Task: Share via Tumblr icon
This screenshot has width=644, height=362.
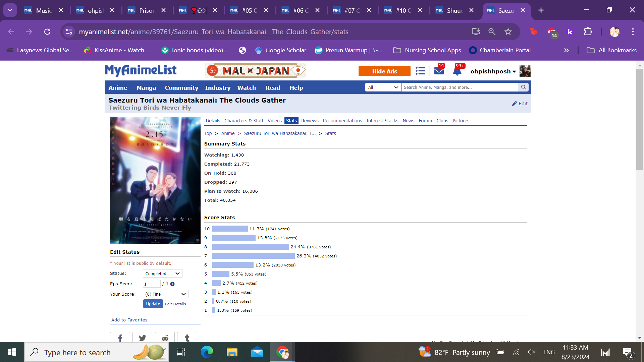Action: click(x=187, y=338)
